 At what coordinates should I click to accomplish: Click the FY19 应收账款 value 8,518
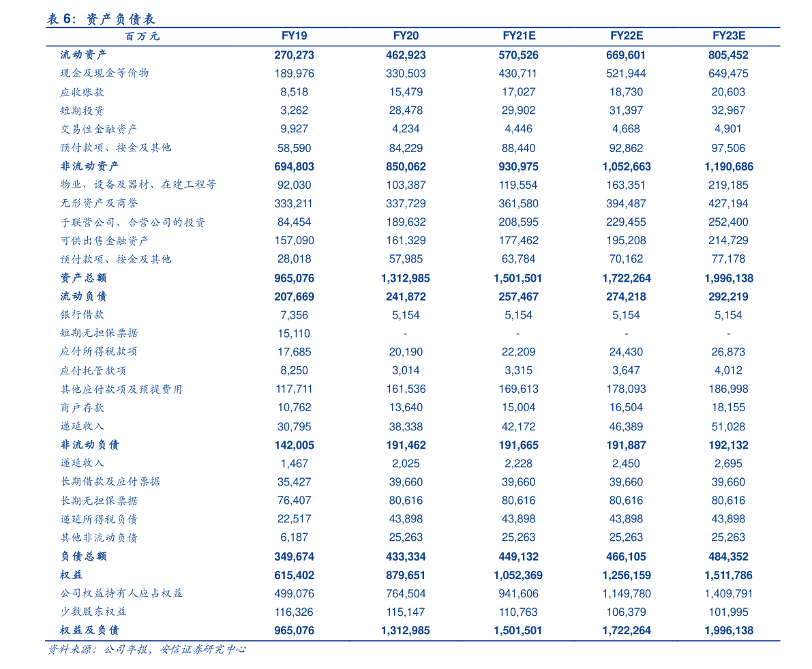click(x=294, y=92)
